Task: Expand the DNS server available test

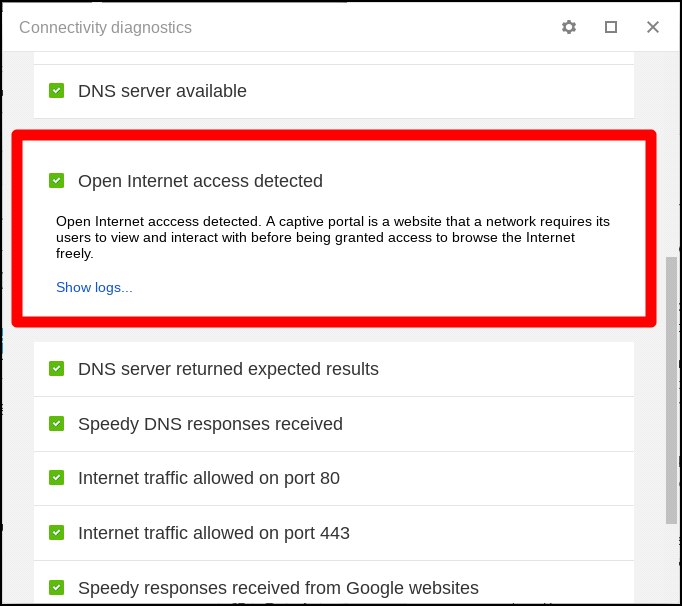Action: (x=162, y=91)
